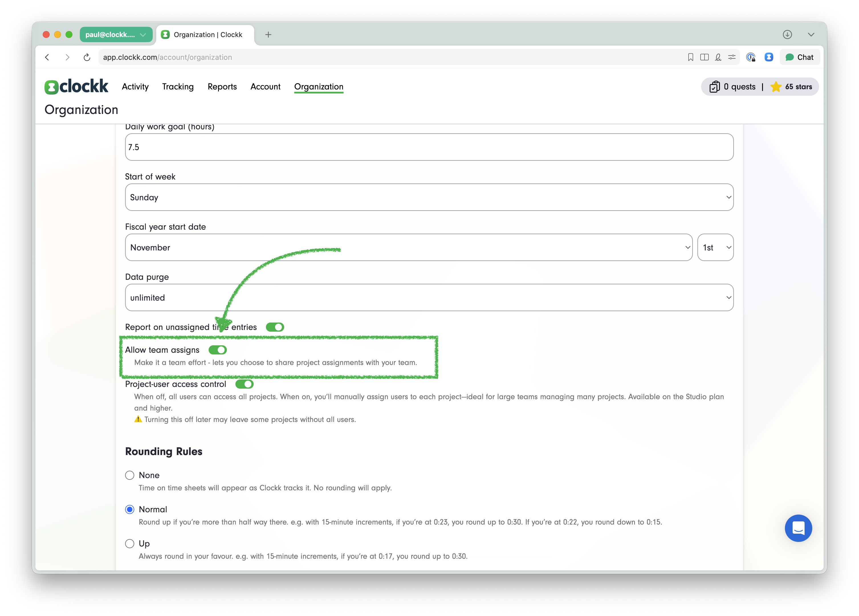Expand the Start of week dropdown
This screenshot has width=859, height=616.
[429, 197]
